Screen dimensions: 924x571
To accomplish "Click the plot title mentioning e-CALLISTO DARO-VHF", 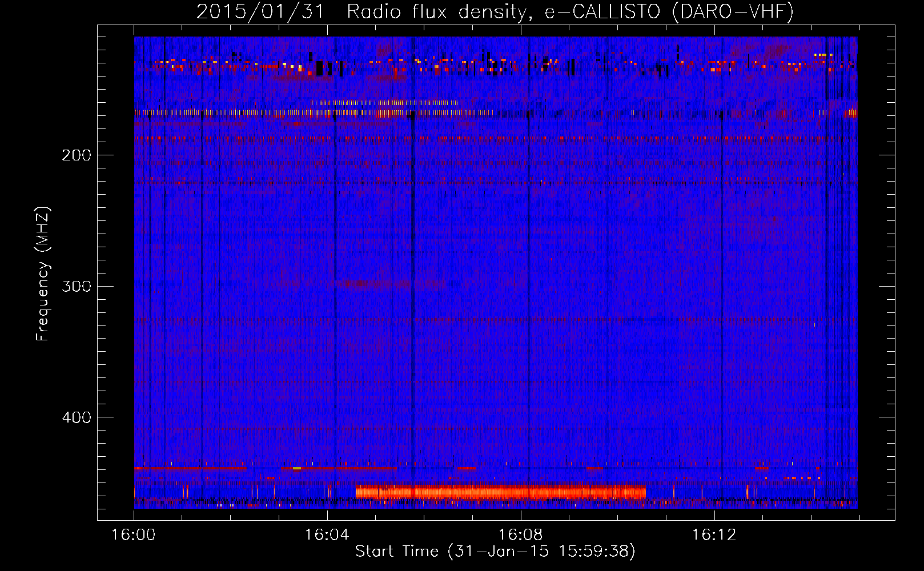I will (x=495, y=11).
